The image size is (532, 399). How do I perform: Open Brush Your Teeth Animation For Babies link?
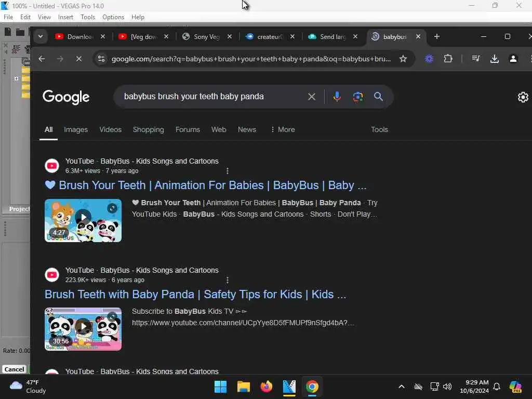[x=206, y=185]
